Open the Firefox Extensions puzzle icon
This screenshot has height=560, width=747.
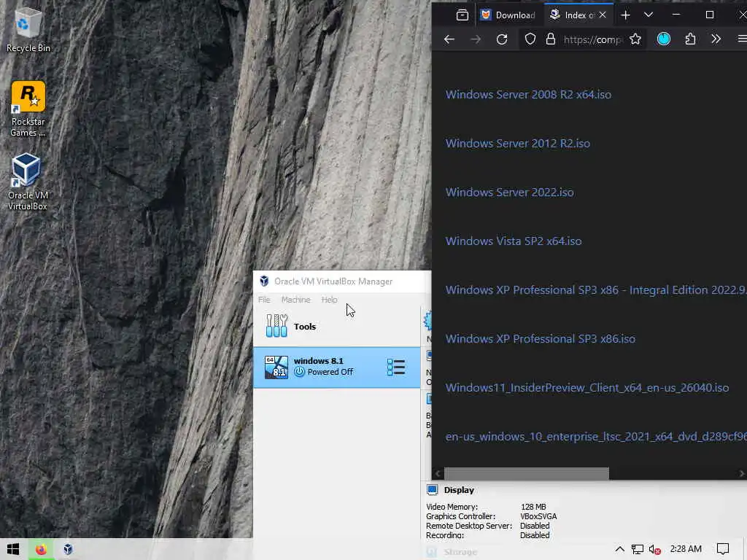tap(690, 39)
